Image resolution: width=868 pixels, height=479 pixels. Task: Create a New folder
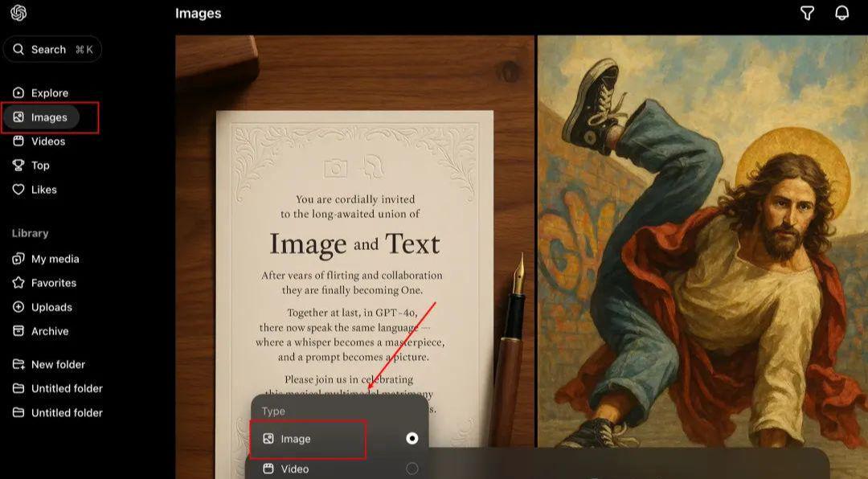58,364
